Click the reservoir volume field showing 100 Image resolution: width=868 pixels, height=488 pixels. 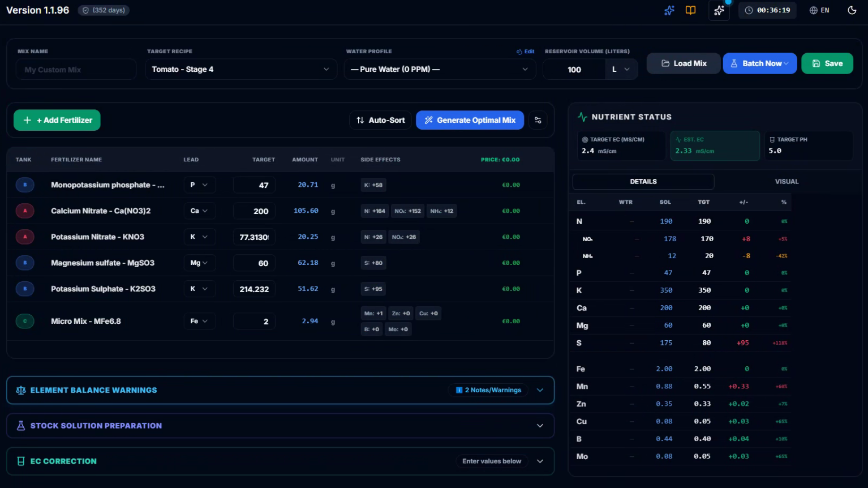pyautogui.click(x=574, y=70)
